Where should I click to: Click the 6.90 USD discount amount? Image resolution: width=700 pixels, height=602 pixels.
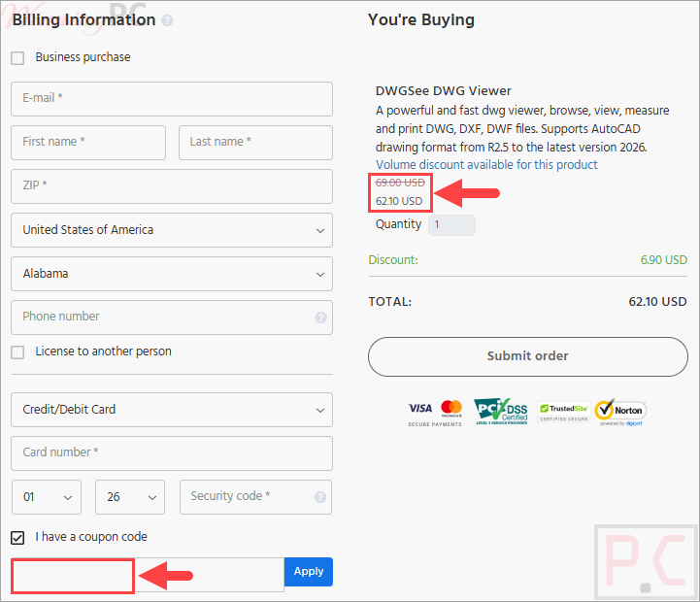click(664, 260)
